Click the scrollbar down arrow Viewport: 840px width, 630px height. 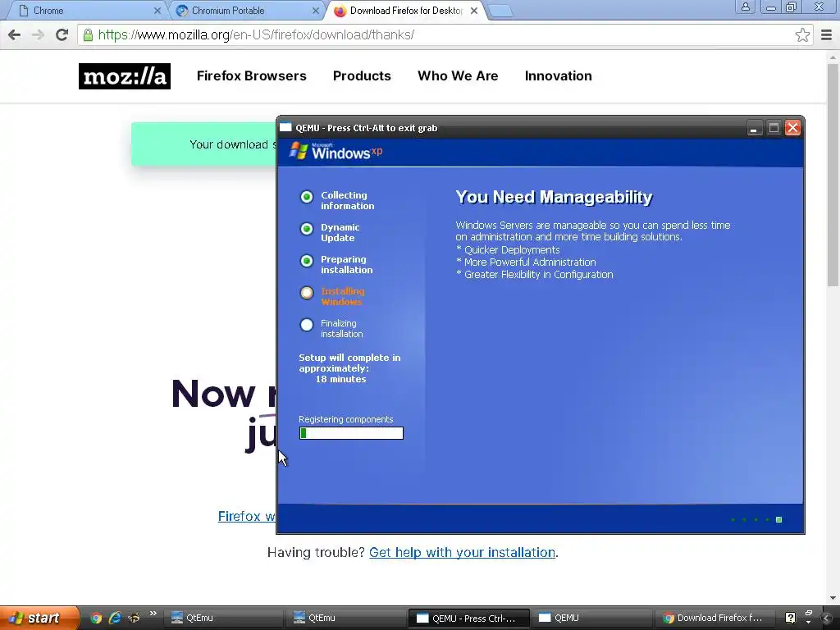tap(833, 598)
